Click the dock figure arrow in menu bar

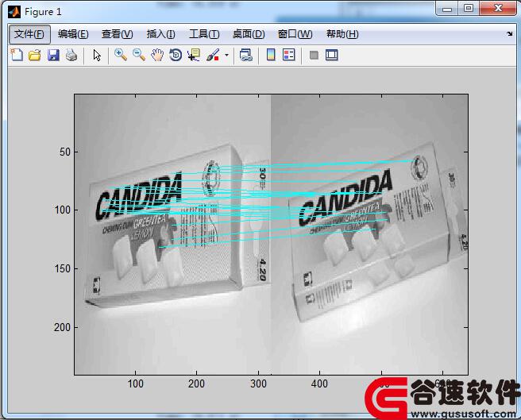(x=509, y=33)
